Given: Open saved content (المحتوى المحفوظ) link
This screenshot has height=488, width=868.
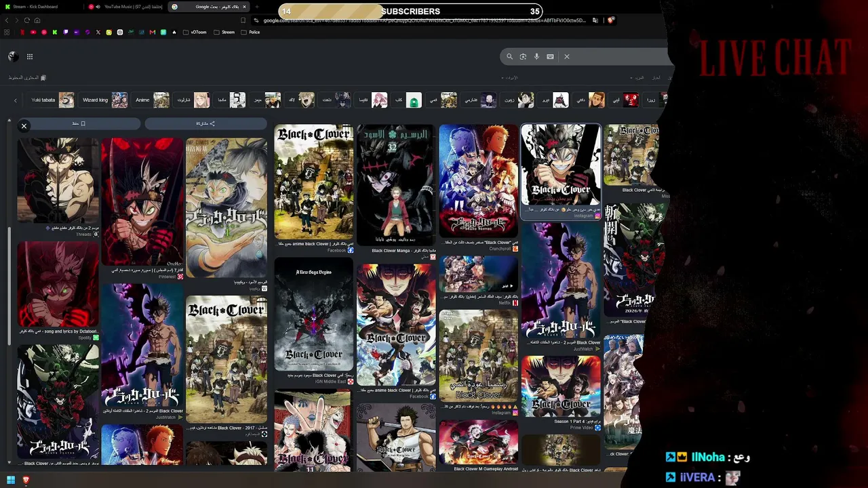Looking at the screenshot, I should coord(27,78).
